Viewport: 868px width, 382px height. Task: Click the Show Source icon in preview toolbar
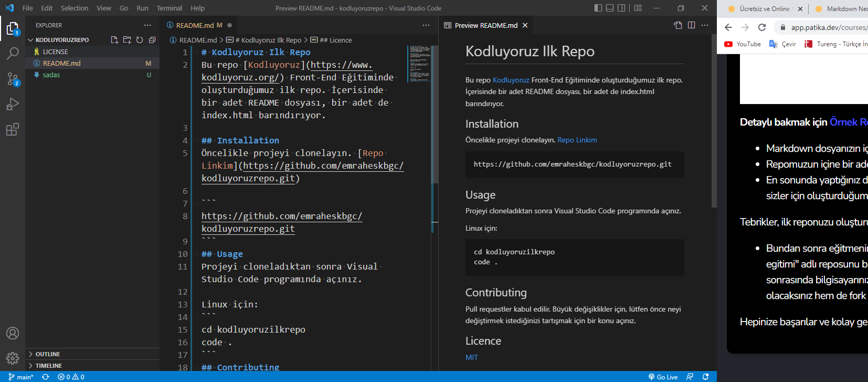[678, 25]
